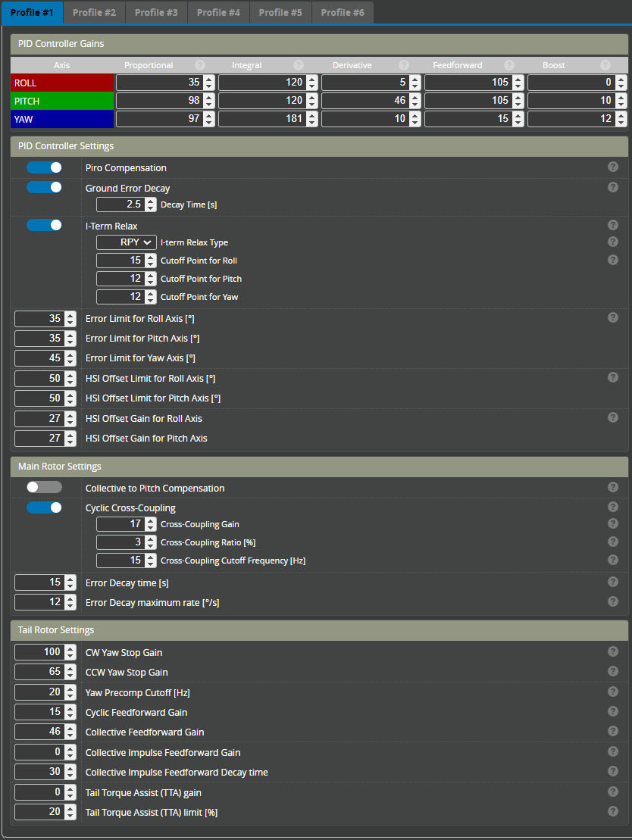The height and width of the screenshot is (840, 632).
Task: Open help for Piro Compensation
Action: click(612, 166)
